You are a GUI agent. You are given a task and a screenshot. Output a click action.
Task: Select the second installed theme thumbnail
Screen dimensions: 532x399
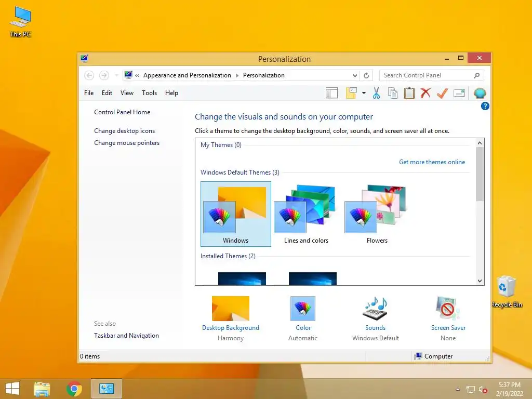pyautogui.click(x=312, y=278)
